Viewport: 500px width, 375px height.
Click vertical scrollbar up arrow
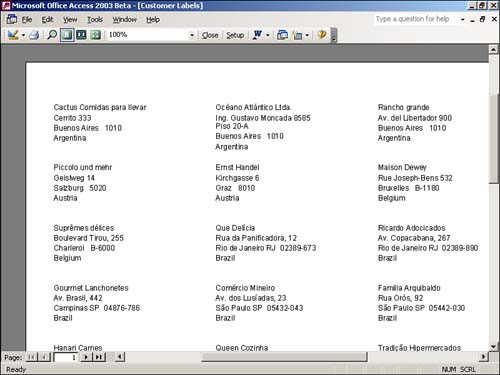(x=494, y=49)
